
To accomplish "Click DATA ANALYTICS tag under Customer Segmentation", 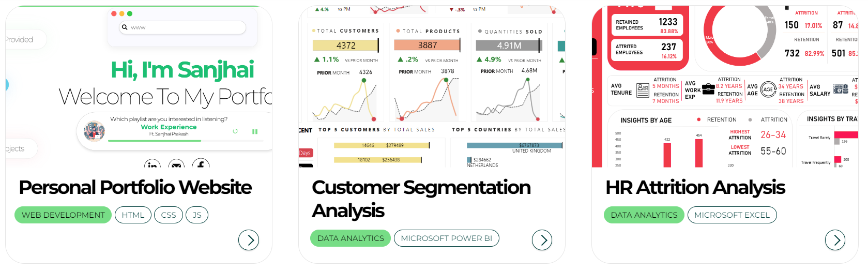I will 351,238.
